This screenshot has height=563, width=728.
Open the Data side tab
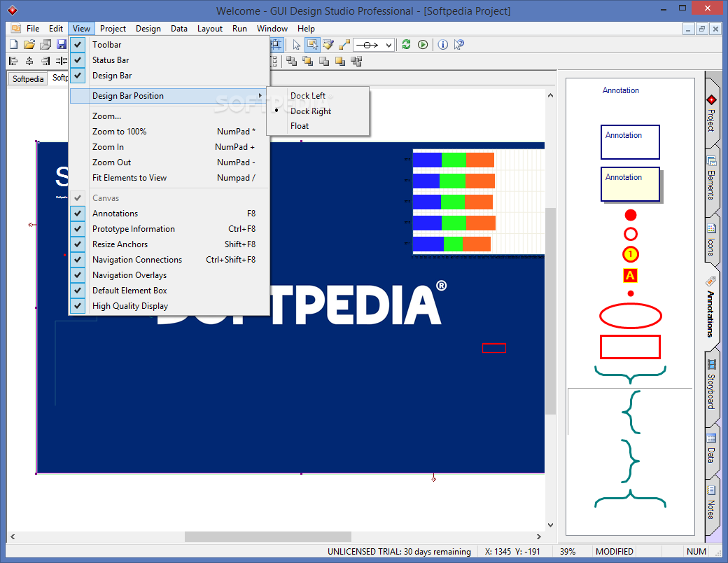[711, 449]
